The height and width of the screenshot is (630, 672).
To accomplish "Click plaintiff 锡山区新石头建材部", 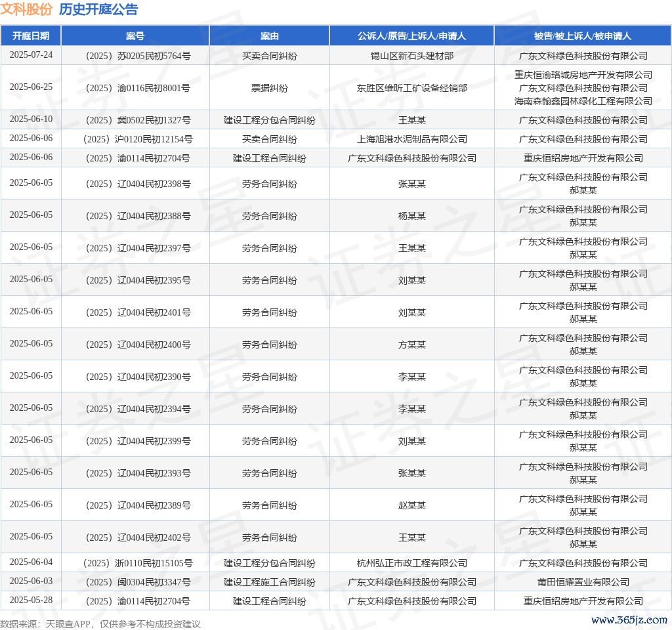I will click(411, 56).
